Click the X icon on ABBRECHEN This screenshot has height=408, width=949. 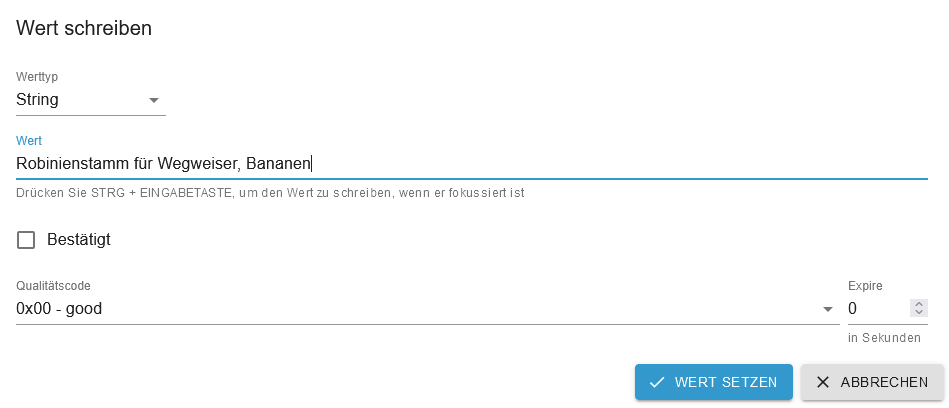[823, 382]
